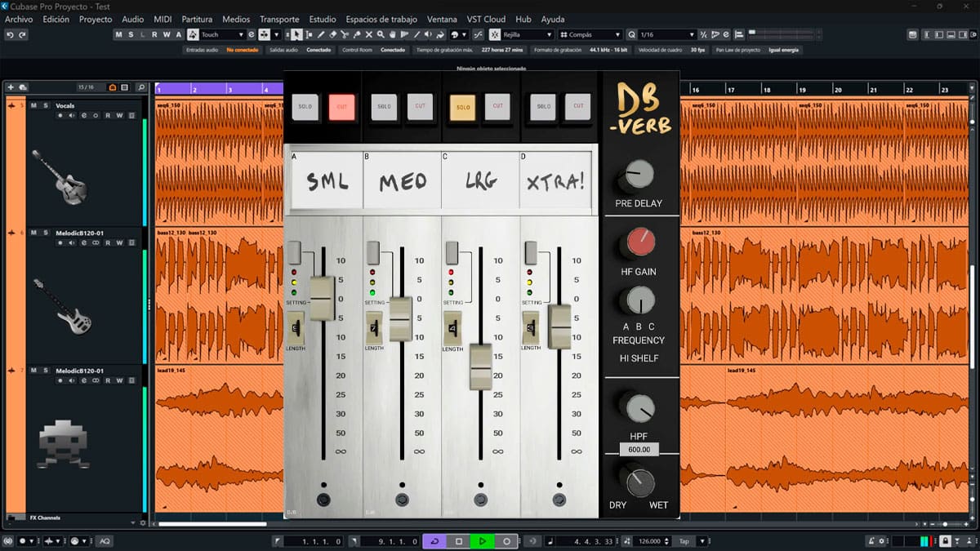Start playback with the green play button

483,541
